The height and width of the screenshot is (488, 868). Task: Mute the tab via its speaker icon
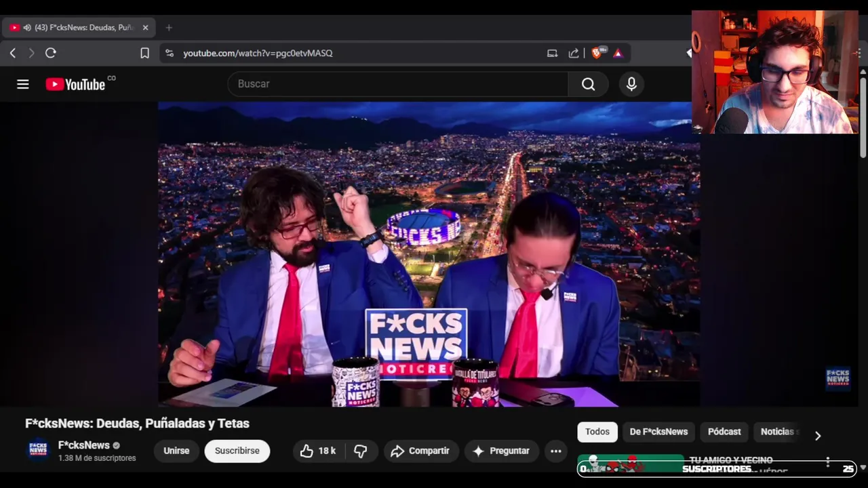tap(27, 28)
